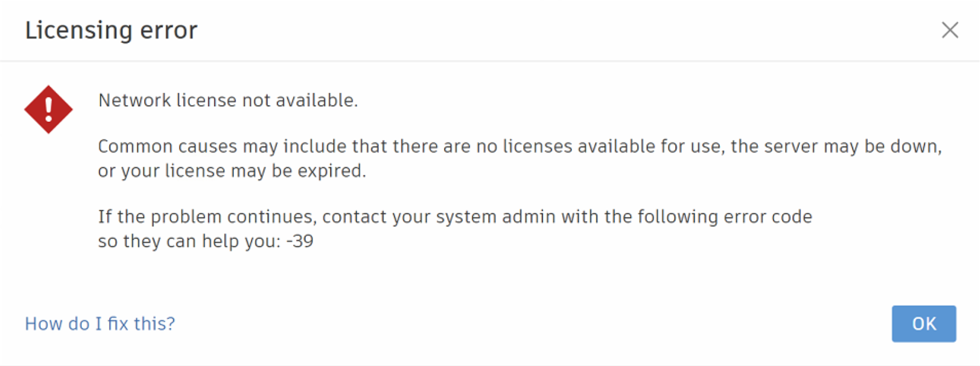The height and width of the screenshot is (366, 980).
Task: Click the exclamation mark warning symbol
Action: tap(49, 109)
